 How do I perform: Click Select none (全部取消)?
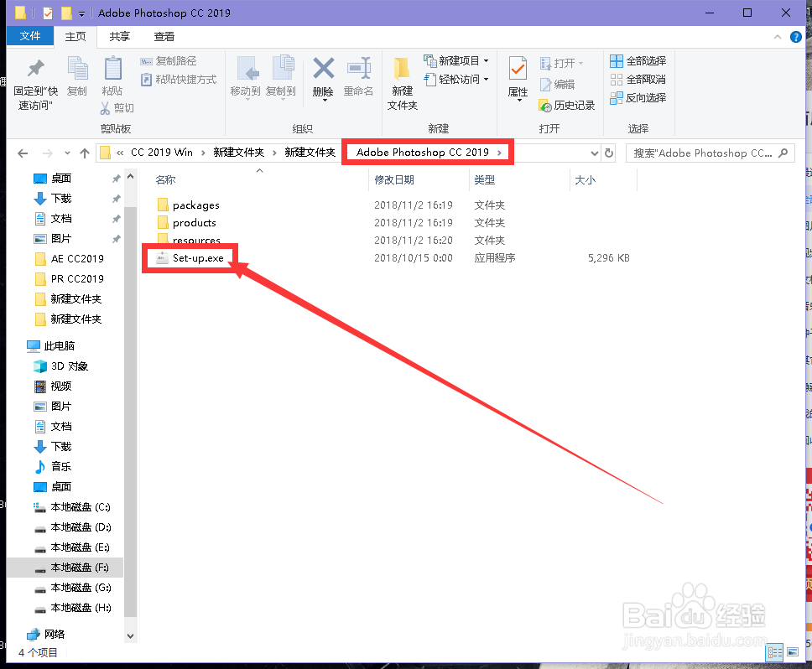click(x=638, y=79)
